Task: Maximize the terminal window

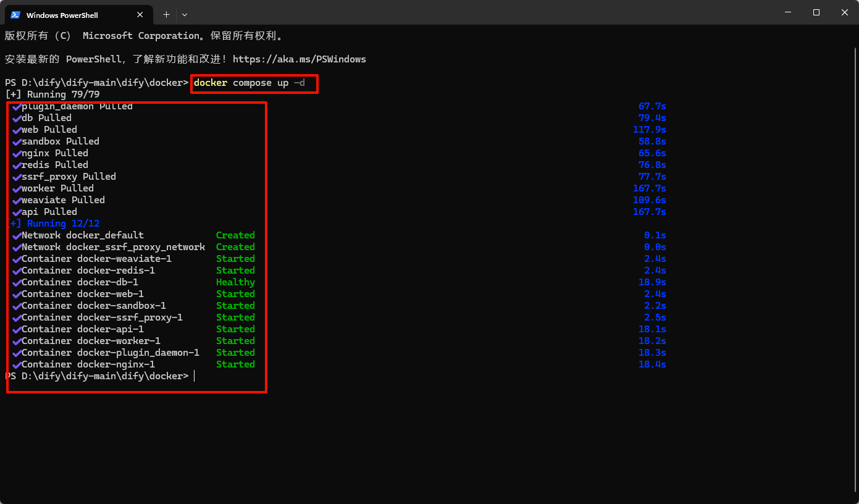Action: 816,12
